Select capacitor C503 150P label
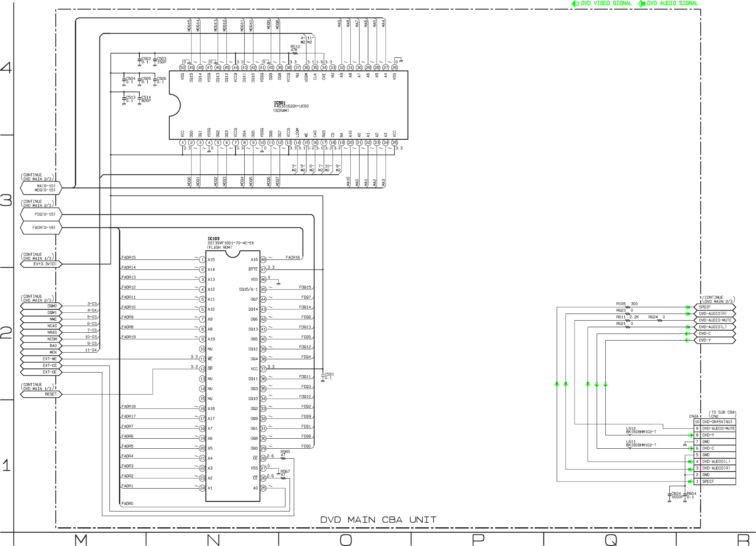This screenshot has height=546, width=756. click(x=161, y=60)
